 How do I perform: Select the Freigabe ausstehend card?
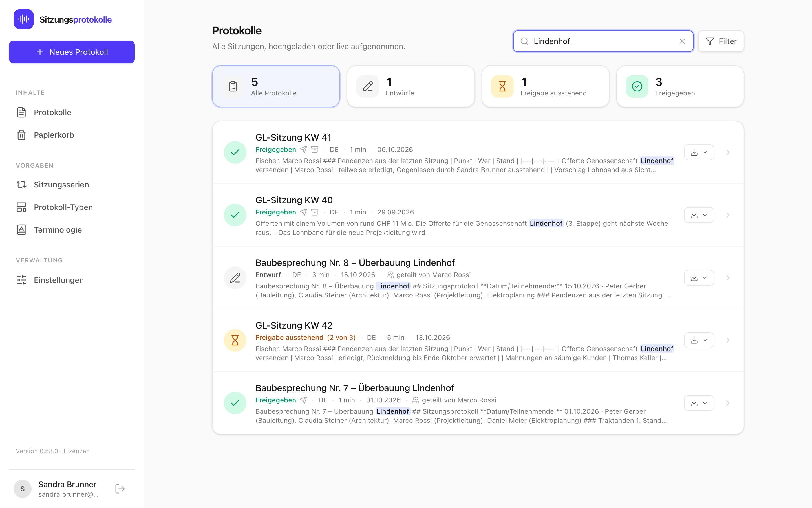545,86
